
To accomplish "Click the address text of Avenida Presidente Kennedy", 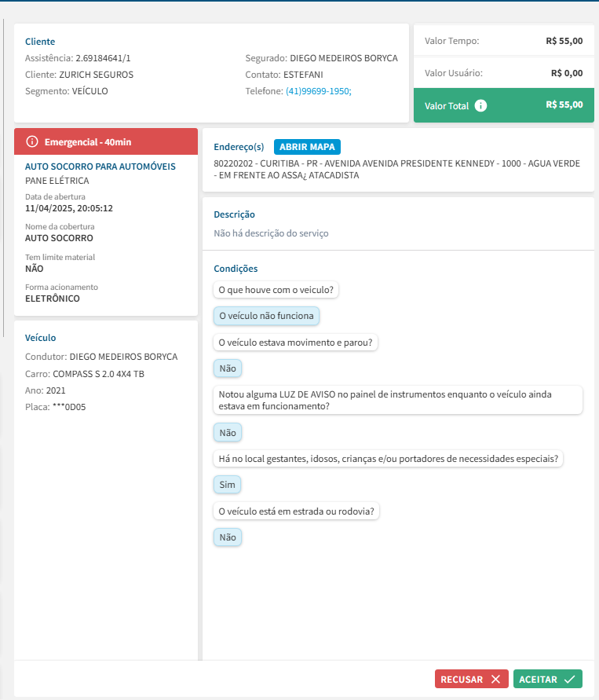I will (x=396, y=169).
